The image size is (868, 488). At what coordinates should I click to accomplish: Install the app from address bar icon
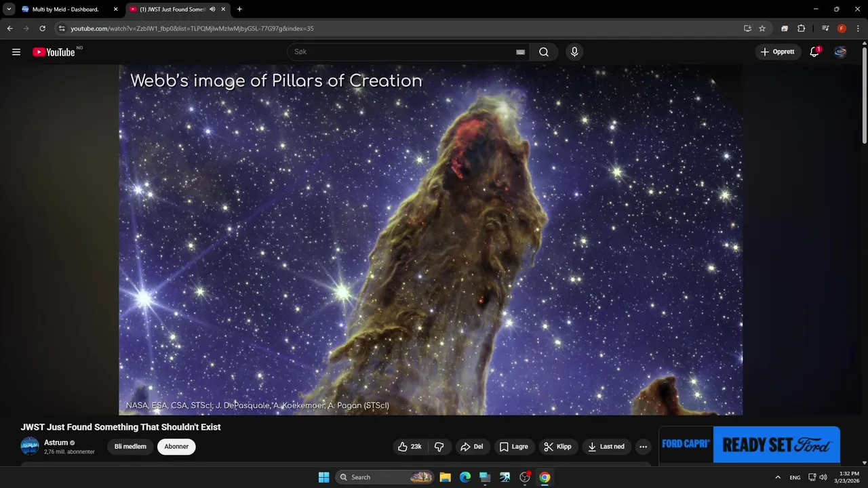click(x=747, y=28)
